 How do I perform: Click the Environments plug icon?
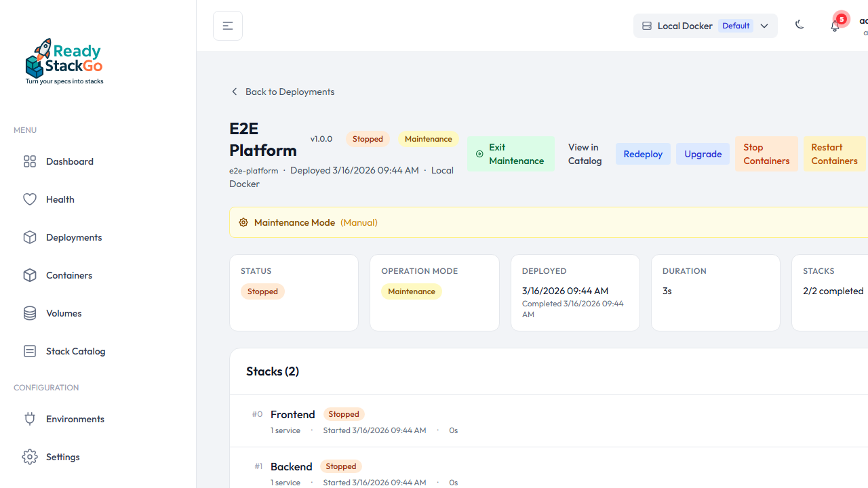pyautogui.click(x=30, y=419)
